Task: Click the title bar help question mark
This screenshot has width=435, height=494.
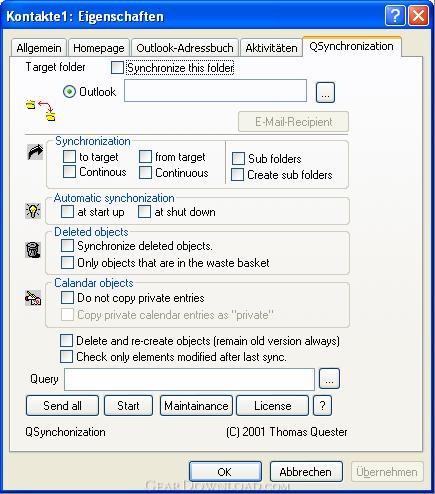Action: tap(395, 16)
